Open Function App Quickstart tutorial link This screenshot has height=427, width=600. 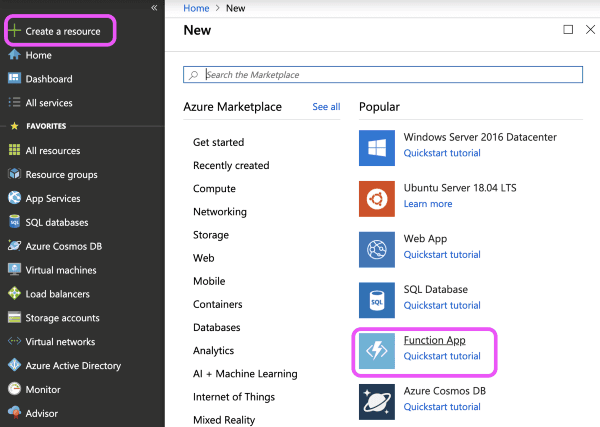[x=442, y=356]
